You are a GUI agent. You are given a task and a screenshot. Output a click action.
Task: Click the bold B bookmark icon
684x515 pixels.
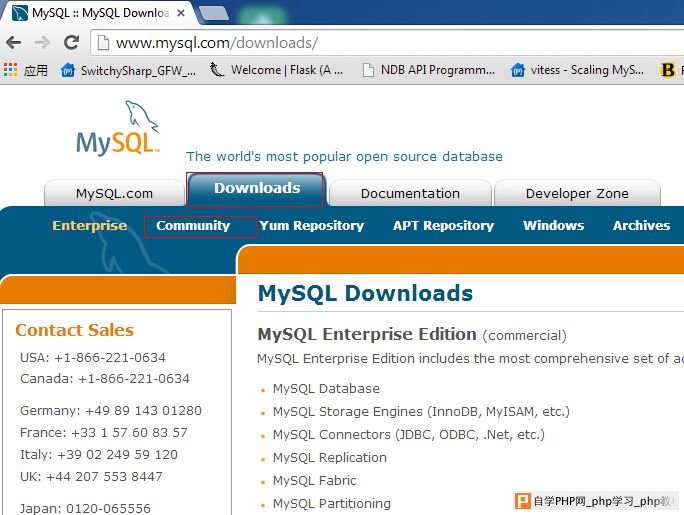click(x=667, y=70)
